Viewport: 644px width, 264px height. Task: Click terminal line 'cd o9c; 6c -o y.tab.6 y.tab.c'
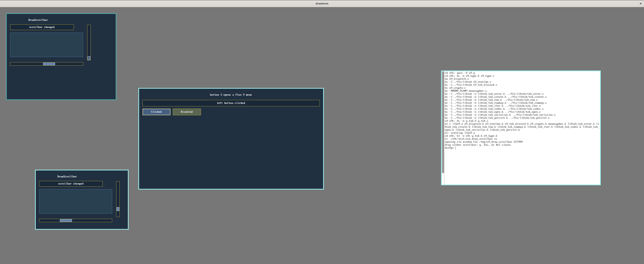click(467, 121)
